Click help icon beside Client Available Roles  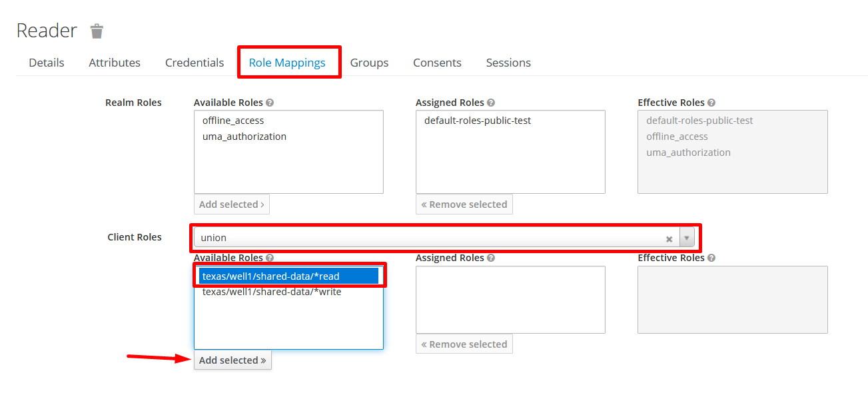click(270, 258)
